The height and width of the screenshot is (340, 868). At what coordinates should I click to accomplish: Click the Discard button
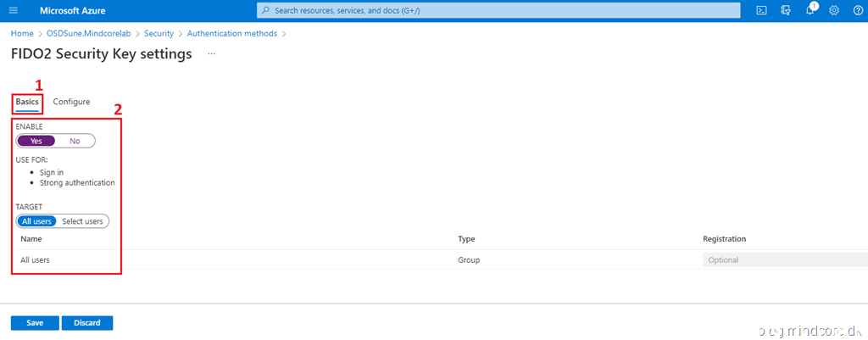point(86,323)
